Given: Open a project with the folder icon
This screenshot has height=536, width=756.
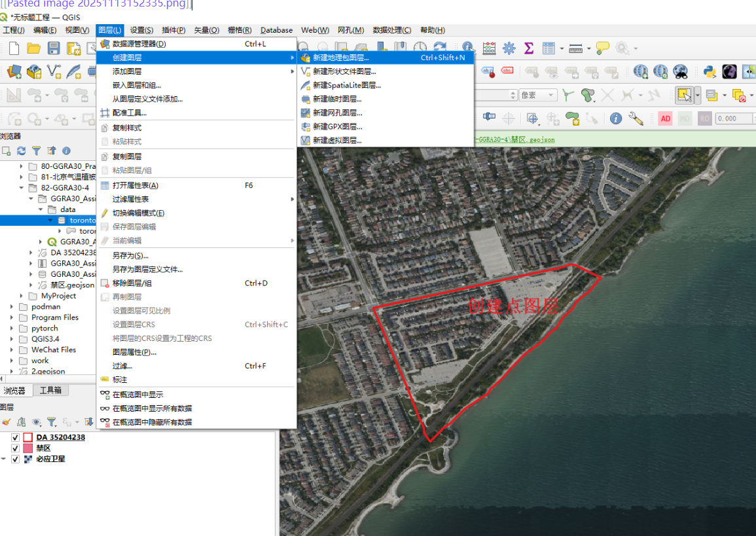Looking at the screenshot, I should point(34,48).
